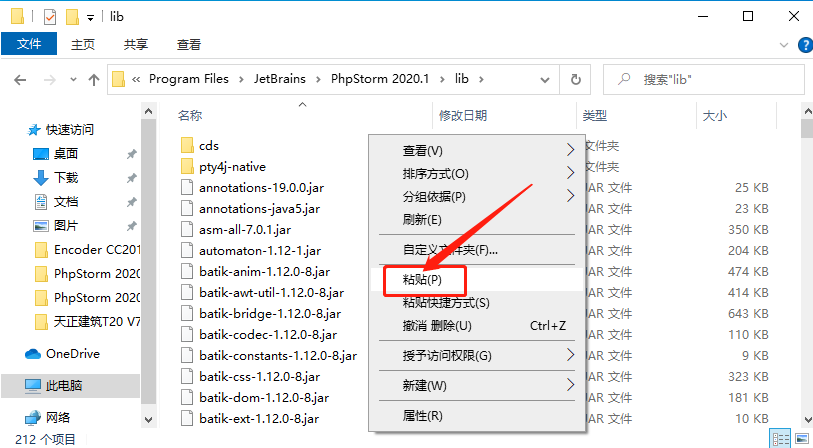Select batik-anim-1.12.0-8.jar file
Image resolution: width=813 pixels, height=448 pixels.
pyautogui.click(x=264, y=272)
